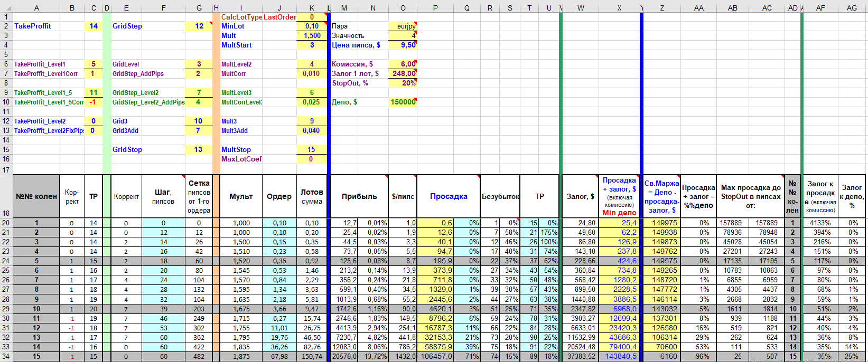Select the Mult3Add value 0,040
The image size is (868, 362).
point(312,130)
